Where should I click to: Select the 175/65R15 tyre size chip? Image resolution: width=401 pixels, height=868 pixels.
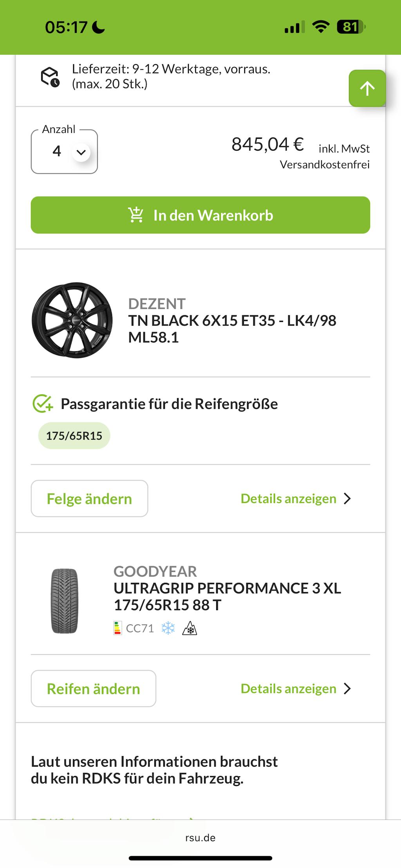(74, 436)
